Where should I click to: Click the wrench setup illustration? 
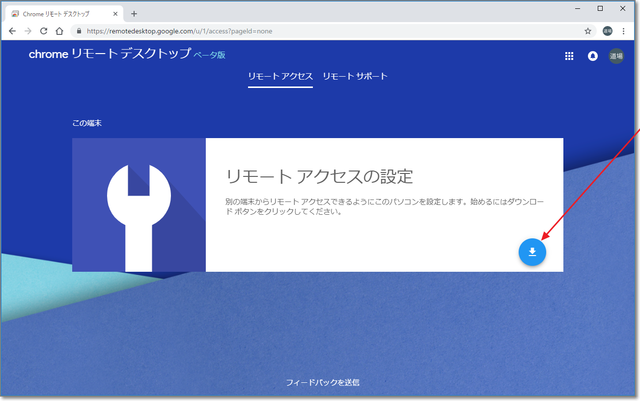click(139, 205)
